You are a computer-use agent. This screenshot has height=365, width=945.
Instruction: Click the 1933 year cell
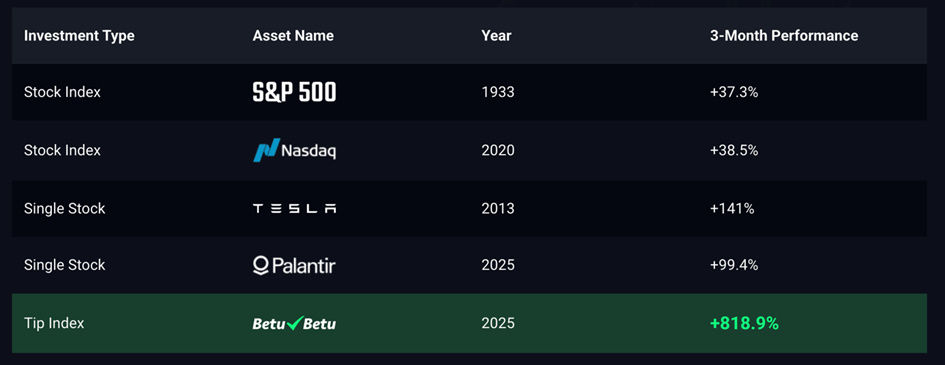pos(498,92)
